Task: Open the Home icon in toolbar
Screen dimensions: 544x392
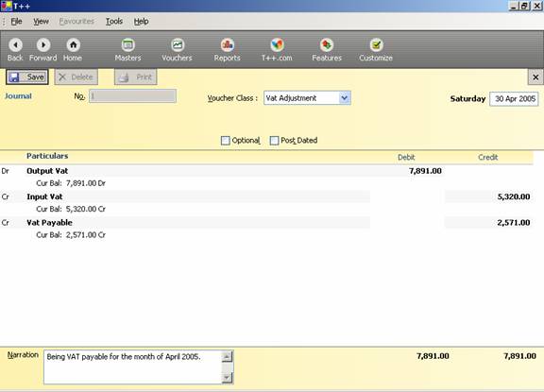Action: [x=74, y=45]
